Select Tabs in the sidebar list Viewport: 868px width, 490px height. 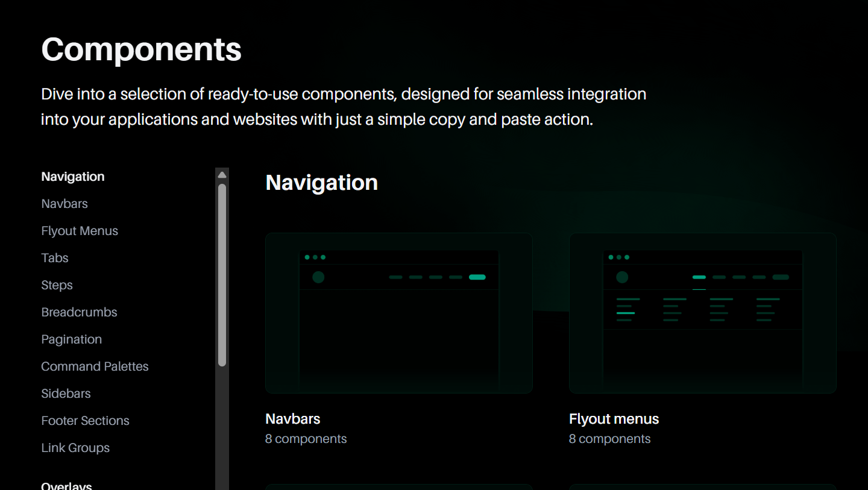55,258
